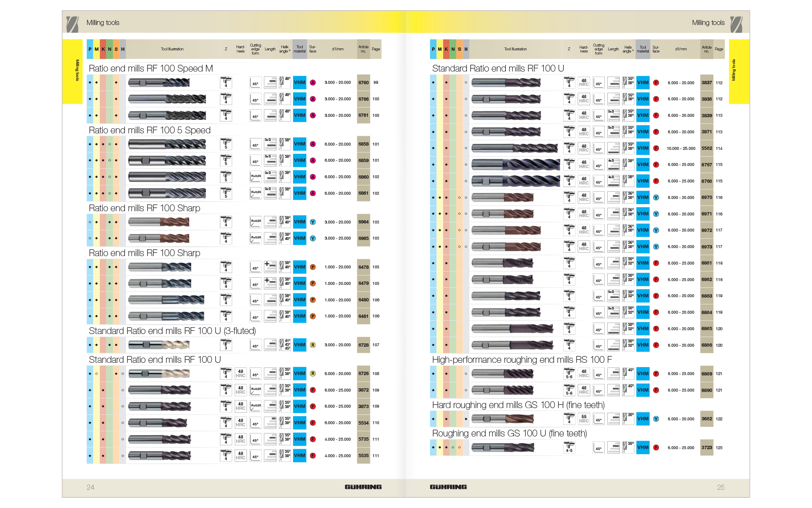This screenshot has width=812, height=508.
Task: Click the 55 HRC hardness icon for article 3682
Action: pyautogui.click(x=584, y=419)
